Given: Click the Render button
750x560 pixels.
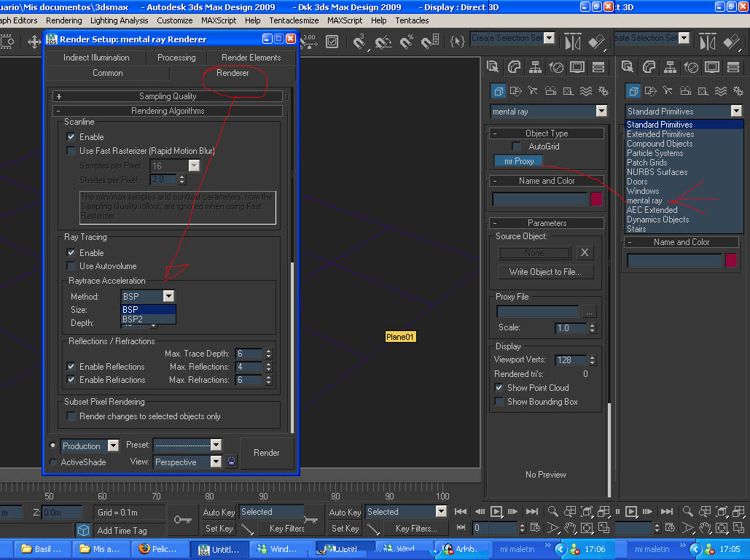Looking at the screenshot, I should (x=267, y=453).
